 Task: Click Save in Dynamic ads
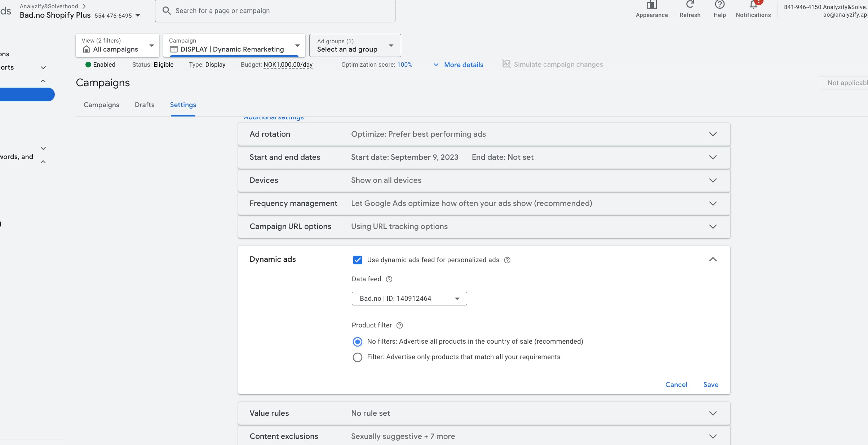click(x=711, y=385)
